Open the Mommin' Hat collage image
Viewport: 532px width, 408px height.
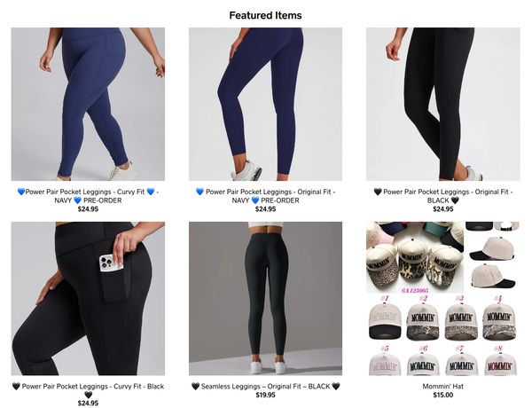tap(442, 298)
